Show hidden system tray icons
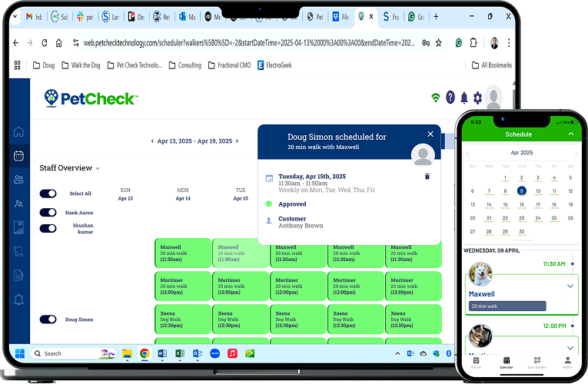Image resolution: width=588 pixels, height=384 pixels. pyautogui.click(x=397, y=353)
